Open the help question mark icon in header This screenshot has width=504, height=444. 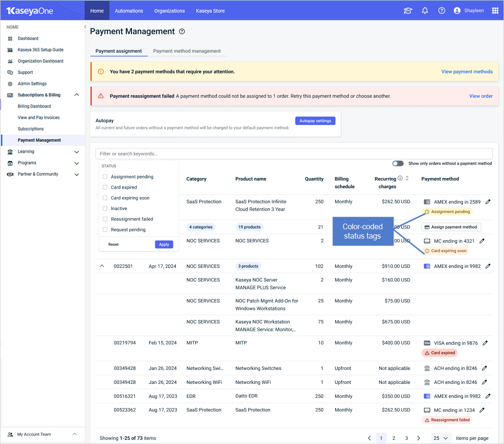pos(442,11)
